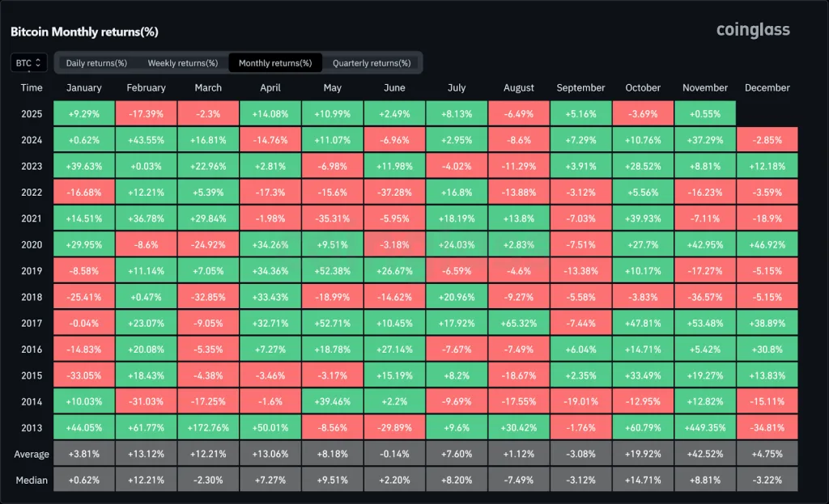Select the -17.39% February 2025 cell
The image size is (829, 504).
point(146,113)
